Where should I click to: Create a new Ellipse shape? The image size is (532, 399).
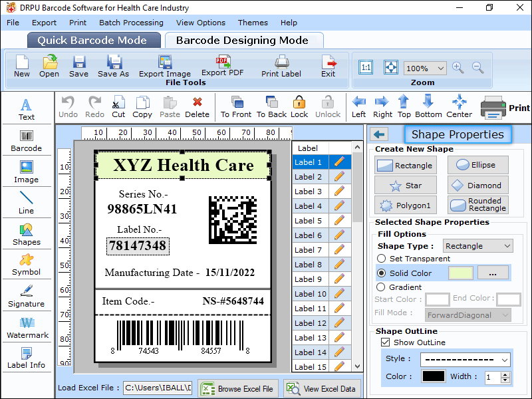click(x=477, y=165)
